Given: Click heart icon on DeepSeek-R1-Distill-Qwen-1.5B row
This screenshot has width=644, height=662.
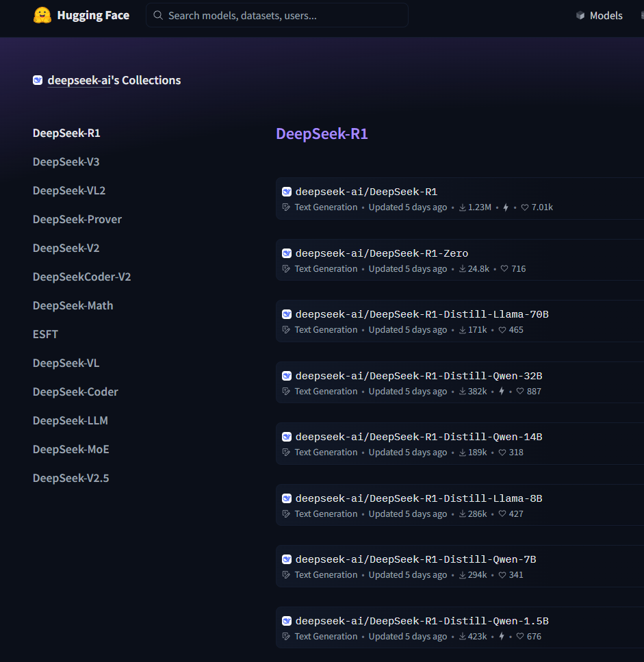Looking at the screenshot, I should (x=520, y=637).
